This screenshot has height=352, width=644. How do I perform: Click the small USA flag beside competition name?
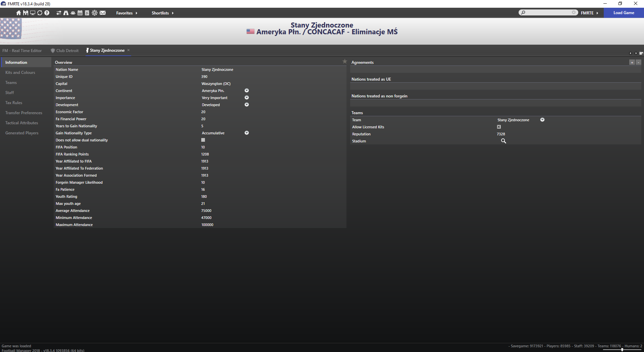(x=250, y=32)
